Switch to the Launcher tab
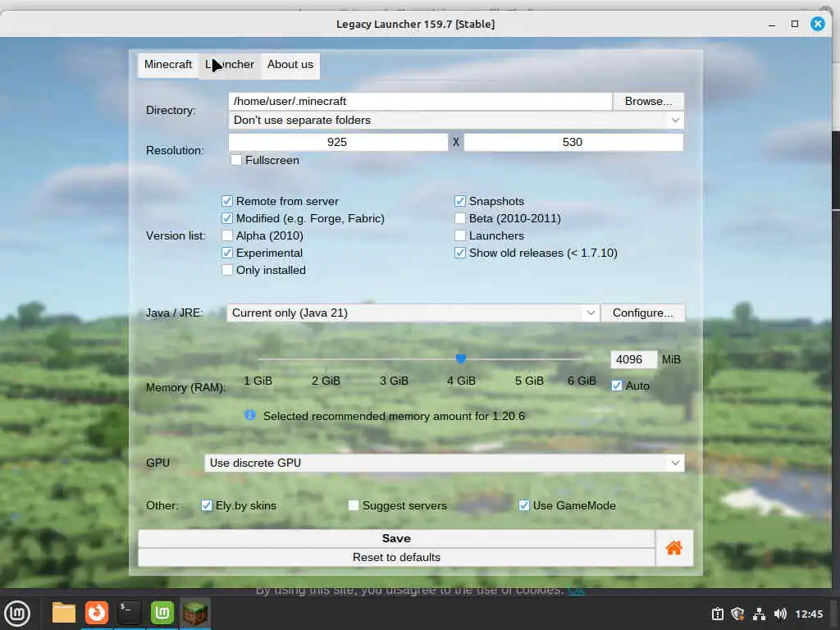Image resolution: width=840 pixels, height=630 pixels. (230, 66)
